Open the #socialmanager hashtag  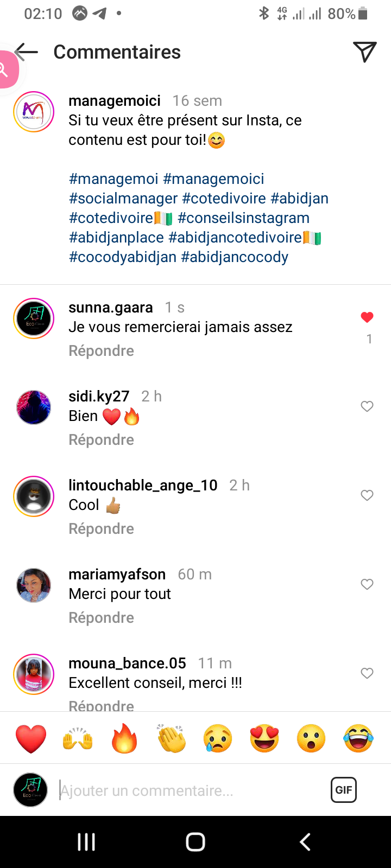(x=123, y=199)
